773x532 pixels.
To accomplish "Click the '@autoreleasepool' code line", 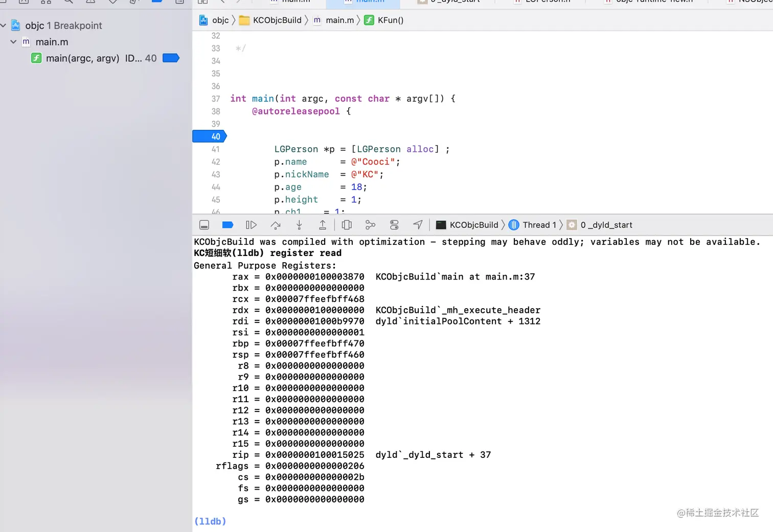I will [301, 111].
